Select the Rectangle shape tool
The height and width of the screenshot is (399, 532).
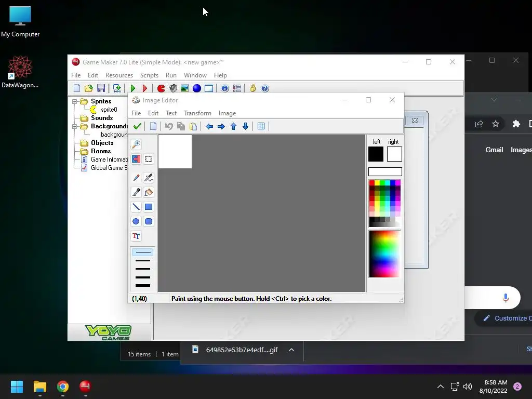[x=148, y=207]
